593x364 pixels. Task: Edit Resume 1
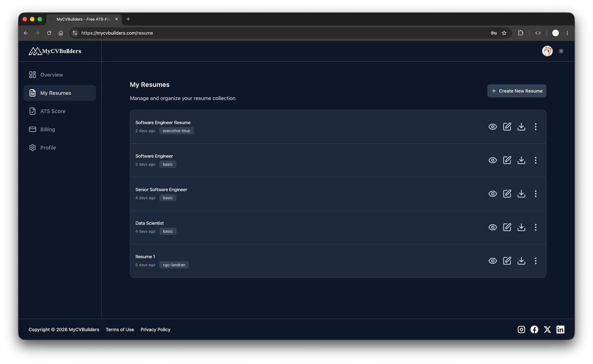pos(507,261)
